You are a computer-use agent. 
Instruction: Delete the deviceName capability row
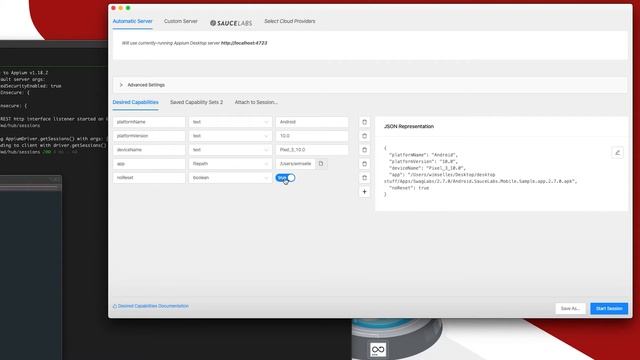click(x=364, y=150)
